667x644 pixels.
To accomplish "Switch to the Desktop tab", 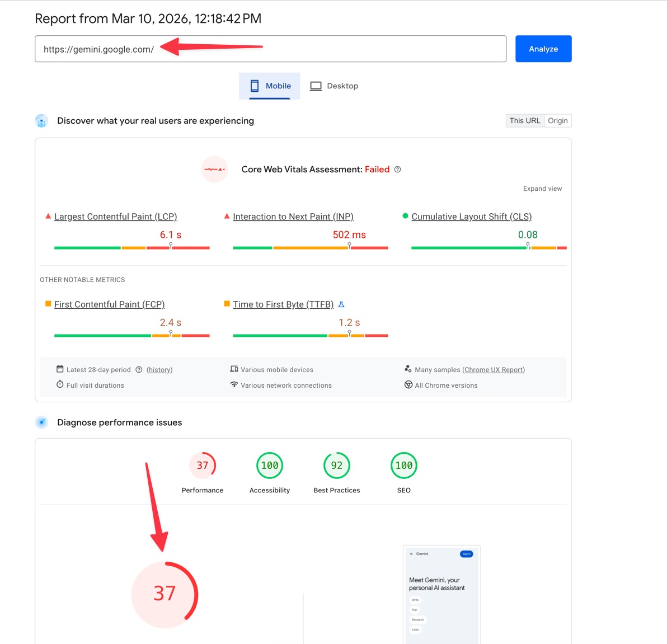I will (x=335, y=86).
